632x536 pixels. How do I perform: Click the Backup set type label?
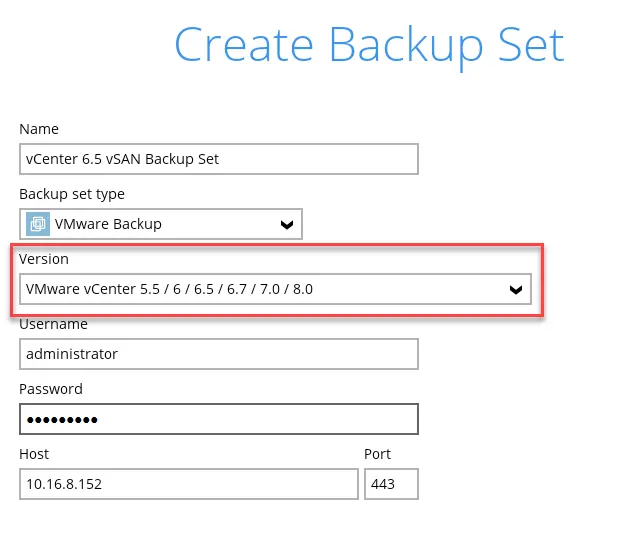pos(72,194)
